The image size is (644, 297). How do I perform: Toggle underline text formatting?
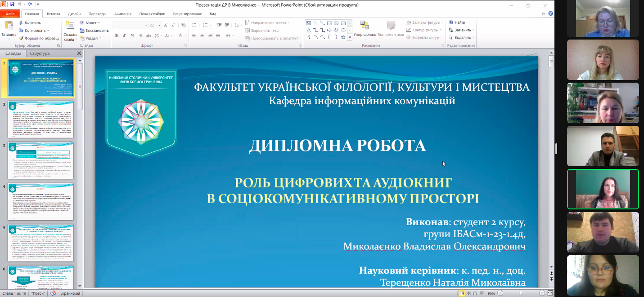132,35
